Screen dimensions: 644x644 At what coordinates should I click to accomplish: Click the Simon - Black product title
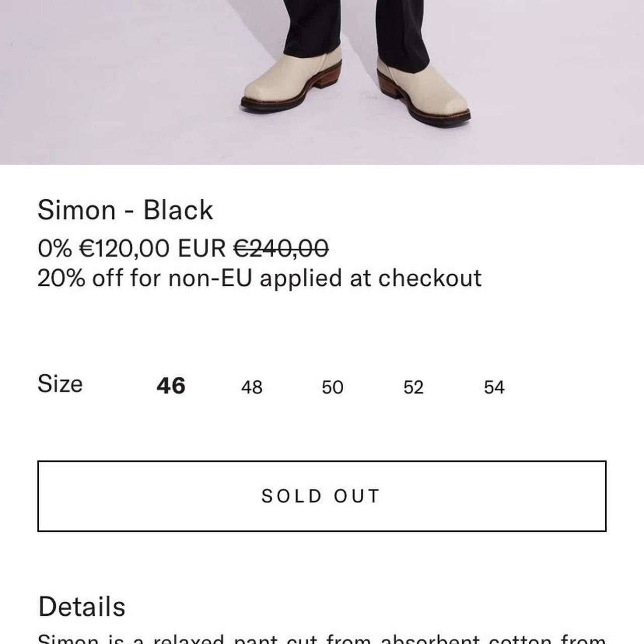(x=125, y=210)
